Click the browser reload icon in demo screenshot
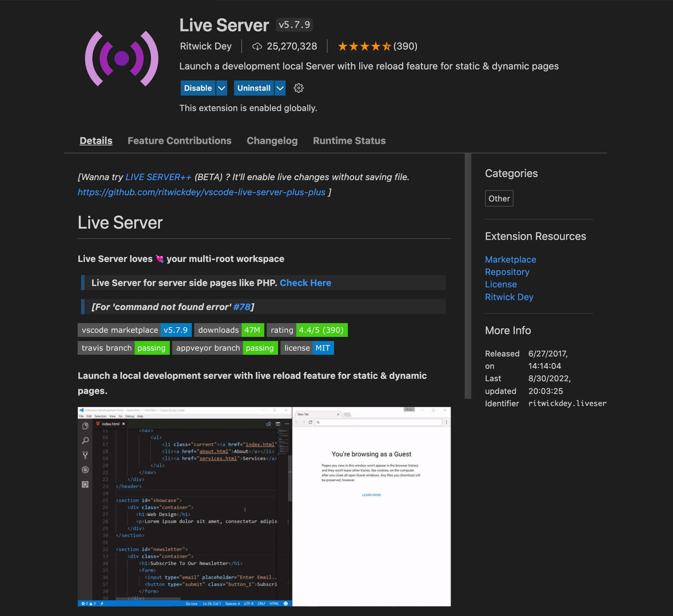Image resolution: width=673 pixels, height=616 pixels. tap(310, 422)
